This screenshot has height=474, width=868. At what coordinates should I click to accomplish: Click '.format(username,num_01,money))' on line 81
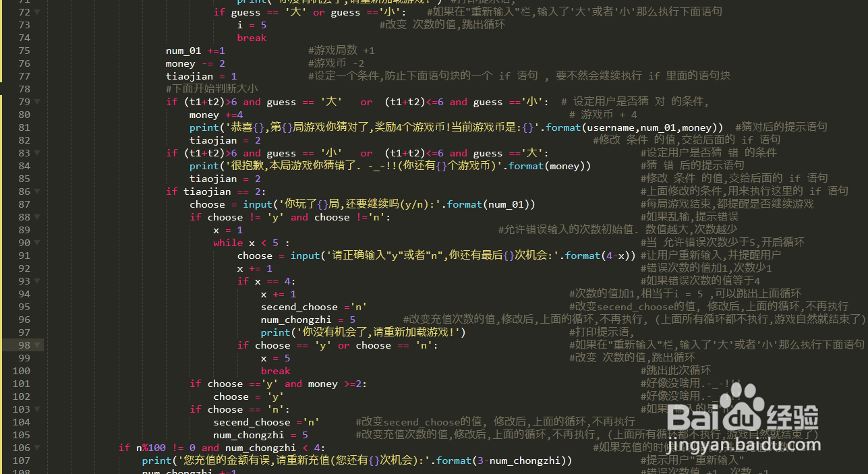click(634, 127)
